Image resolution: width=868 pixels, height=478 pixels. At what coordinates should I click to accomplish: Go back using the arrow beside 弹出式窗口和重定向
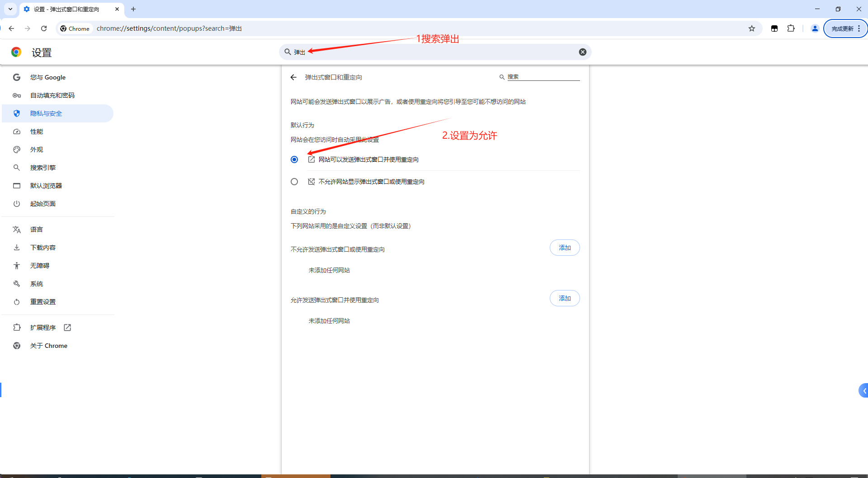(293, 77)
